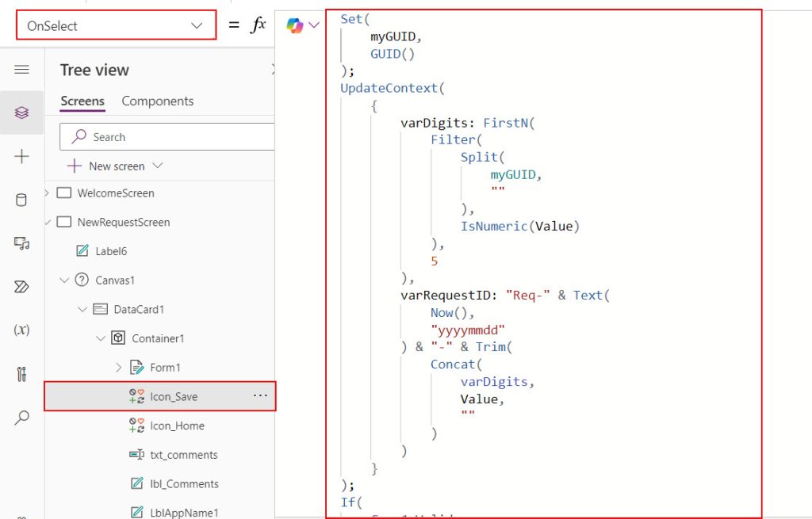The image size is (812, 519).
Task: Expand the WelcomeScreen node
Action: pos(47,193)
